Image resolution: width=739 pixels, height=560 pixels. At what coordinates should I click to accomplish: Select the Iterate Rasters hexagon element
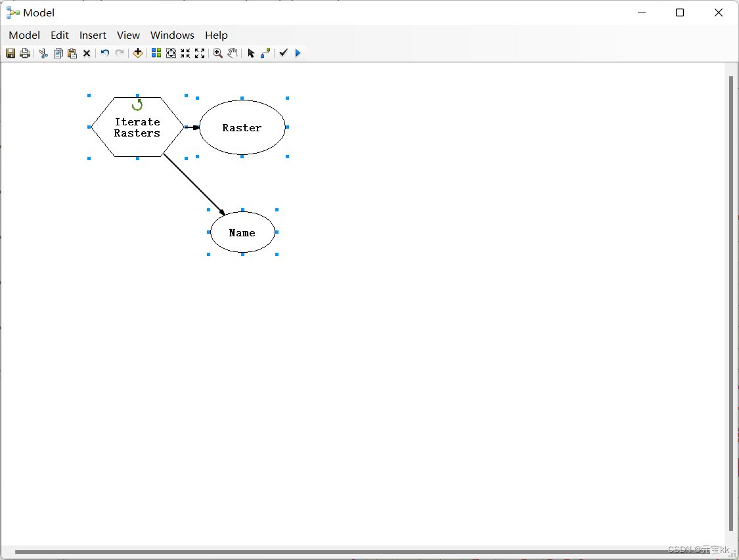[x=137, y=127]
